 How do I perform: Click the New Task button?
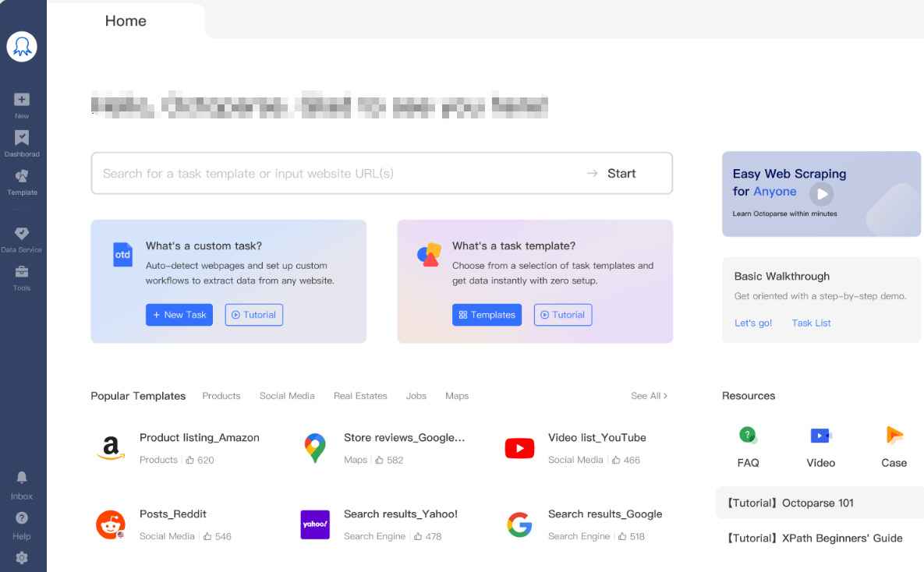pos(179,315)
